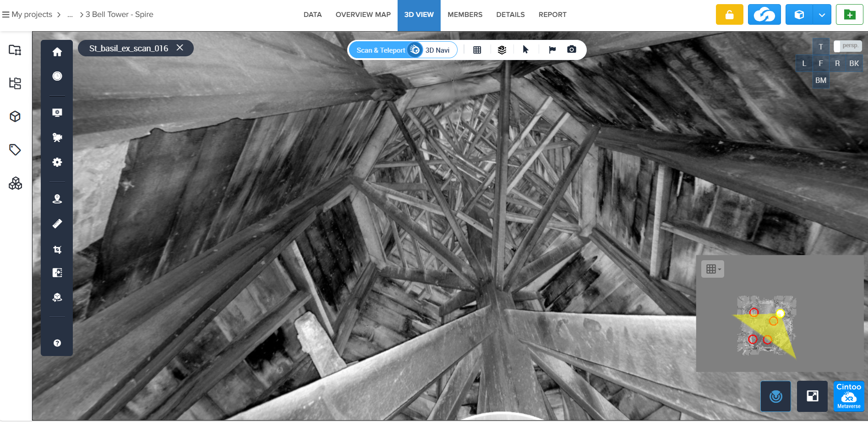Click the yellow highlighted scan marker on the minimap
The width and height of the screenshot is (868, 422).
pyautogui.click(x=781, y=313)
